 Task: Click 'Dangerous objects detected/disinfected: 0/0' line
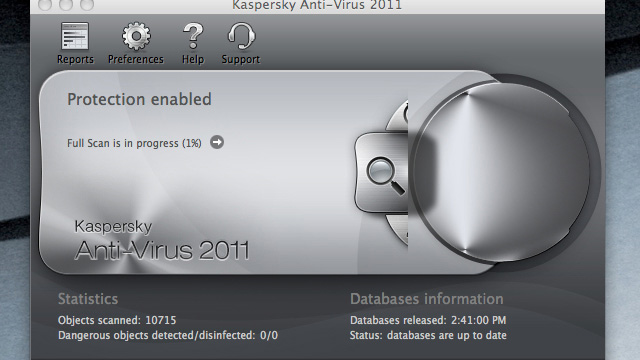pyautogui.click(x=168, y=336)
